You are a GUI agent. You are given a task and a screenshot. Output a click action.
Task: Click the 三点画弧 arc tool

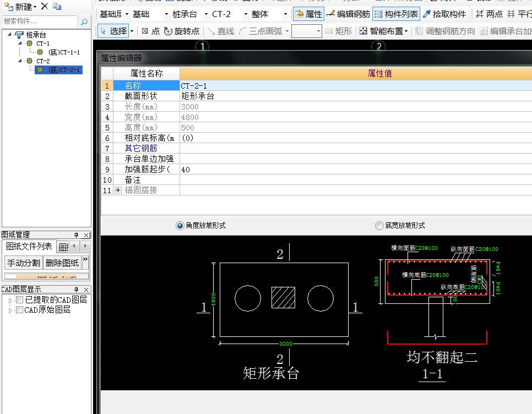click(260, 31)
